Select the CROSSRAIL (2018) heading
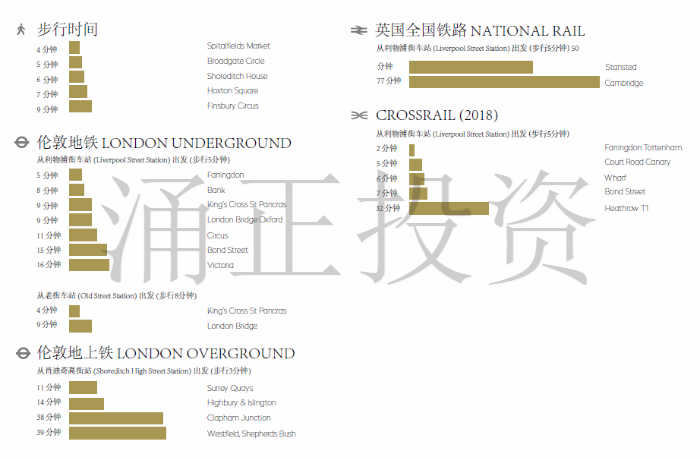Screen dimensions: 700x459 pyautogui.click(x=437, y=115)
